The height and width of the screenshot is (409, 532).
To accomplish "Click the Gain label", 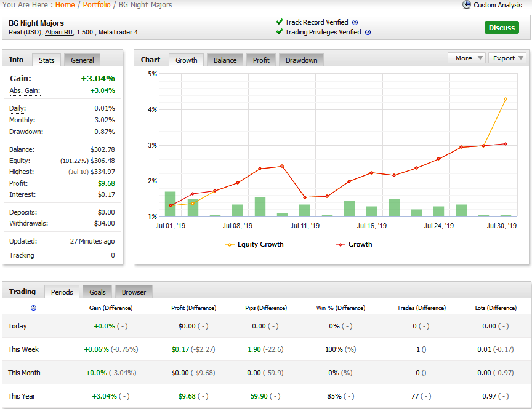I will [20, 79].
